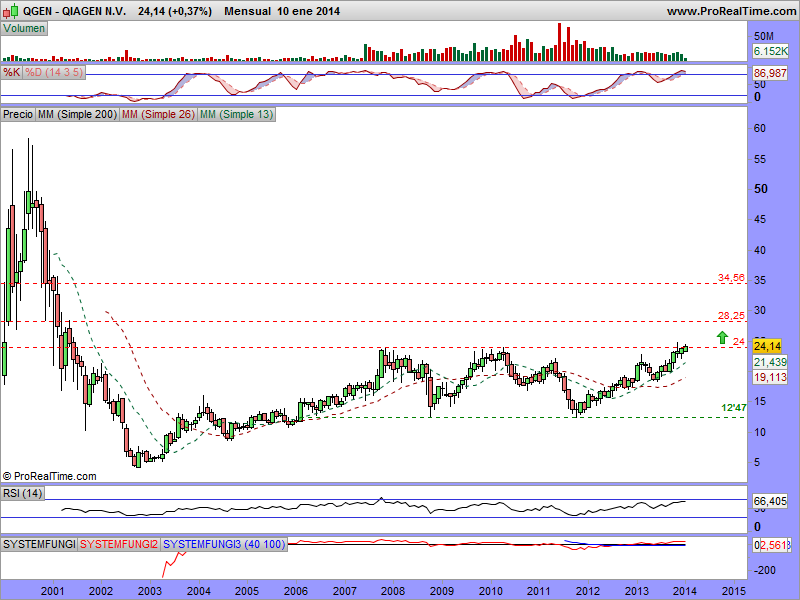
Task: Select the MM (Simple 26) label
Action: (158, 114)
